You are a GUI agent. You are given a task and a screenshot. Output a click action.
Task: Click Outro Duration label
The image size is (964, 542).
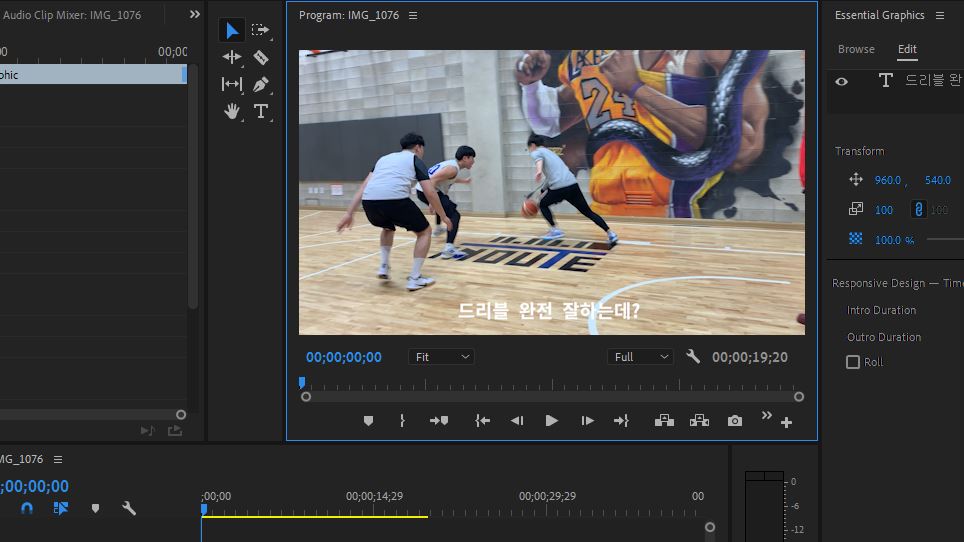click(x=883, y=337)
